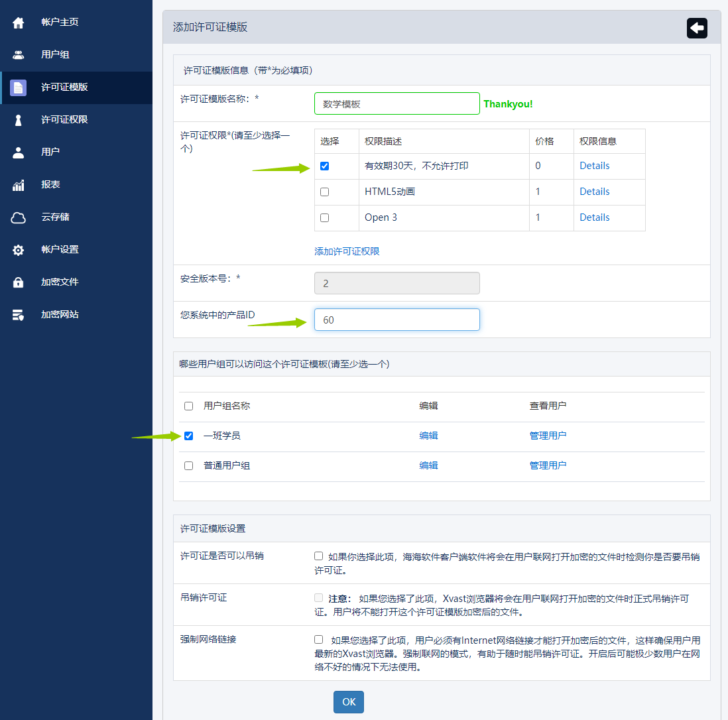The width and height of the screenshot is (728, 720).
Task: Tick the 普通用户组 checkbox
Action: click(189, 466)
